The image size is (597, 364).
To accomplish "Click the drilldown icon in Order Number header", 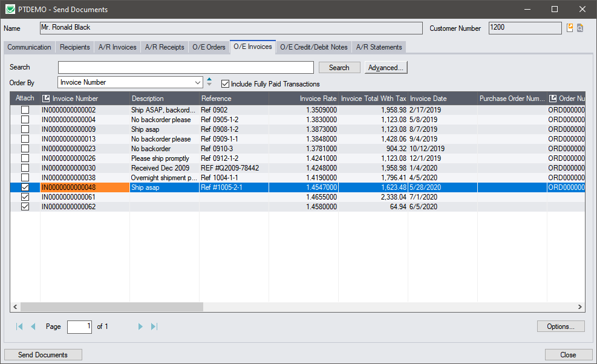I will click(x=553, y=99).
